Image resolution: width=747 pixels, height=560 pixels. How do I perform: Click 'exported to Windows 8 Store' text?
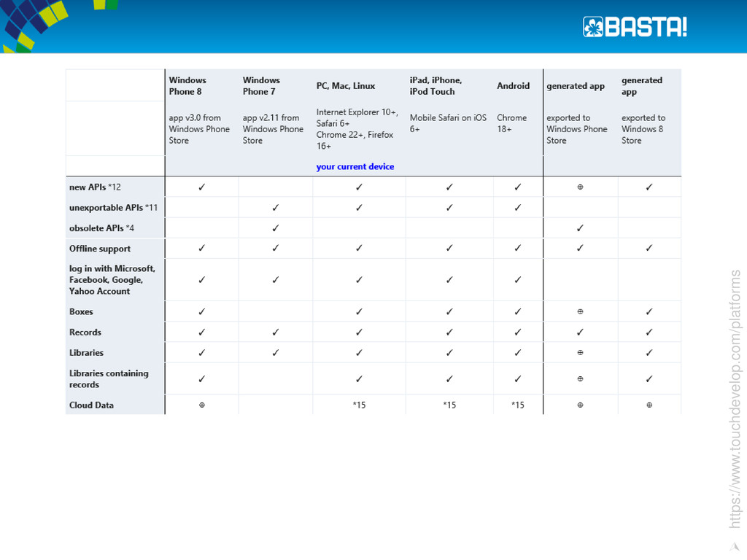(643, 129)
